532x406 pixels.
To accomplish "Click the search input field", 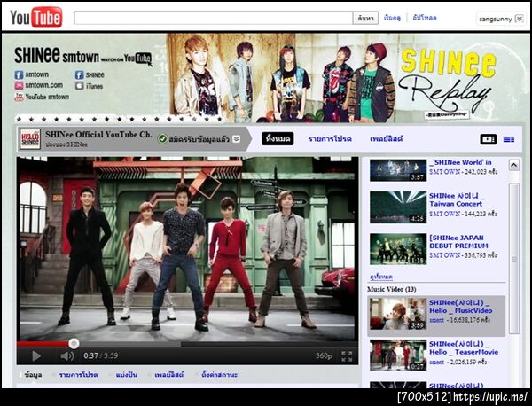I will click(x=214, y=18).
